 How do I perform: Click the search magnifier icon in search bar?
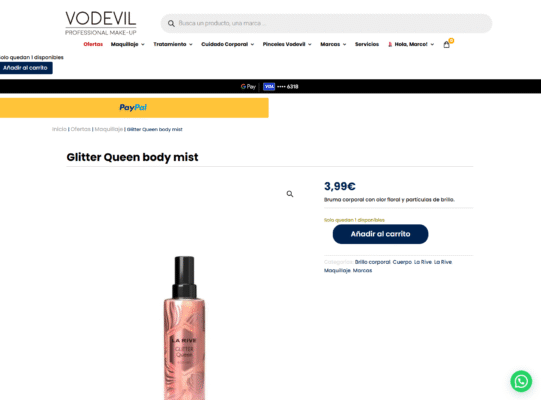[171, 23]
